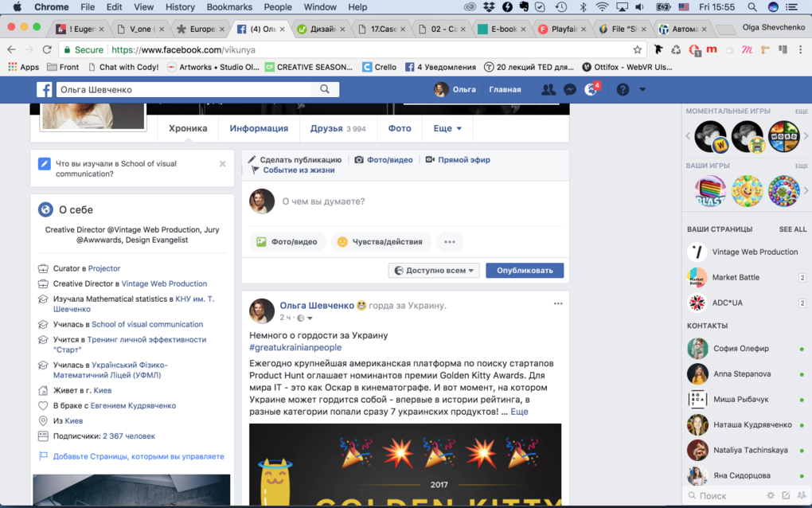The width and height of the screenshot is (812, 508).
Task: Click Добавьте Страницы, которыми вы управляете
Action: point(139,456)
